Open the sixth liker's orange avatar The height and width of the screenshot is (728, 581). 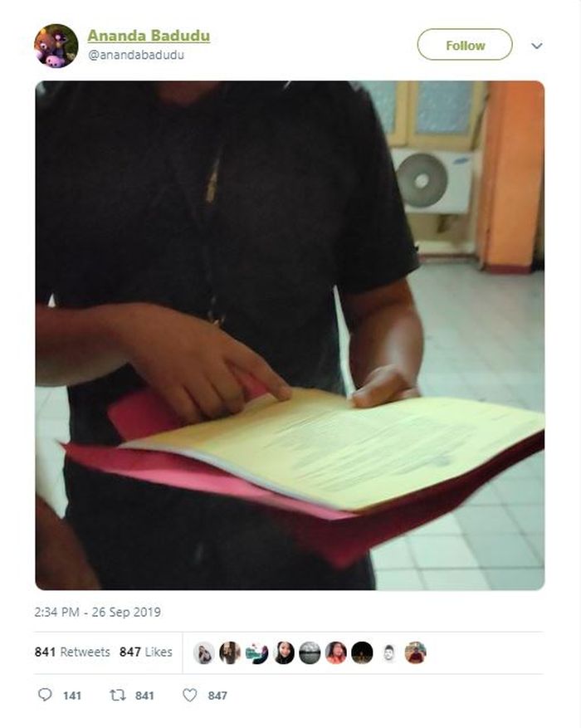click(x=336, y=652)
